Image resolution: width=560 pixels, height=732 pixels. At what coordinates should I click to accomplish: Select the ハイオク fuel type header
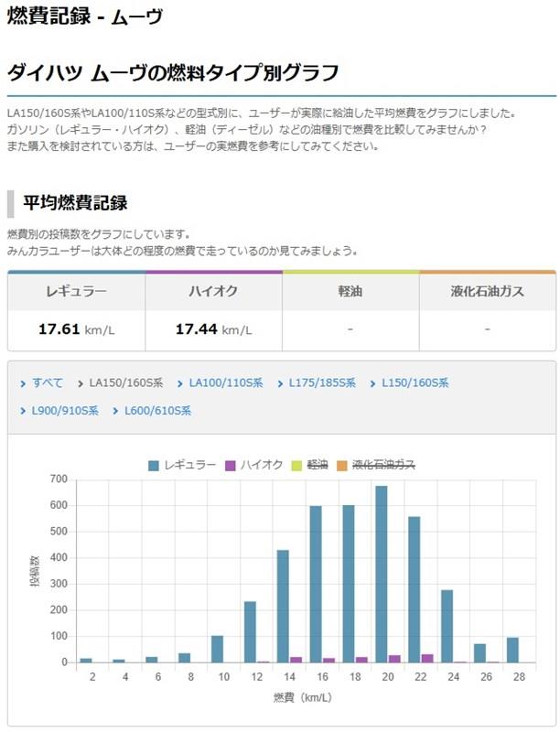(214, 291)
